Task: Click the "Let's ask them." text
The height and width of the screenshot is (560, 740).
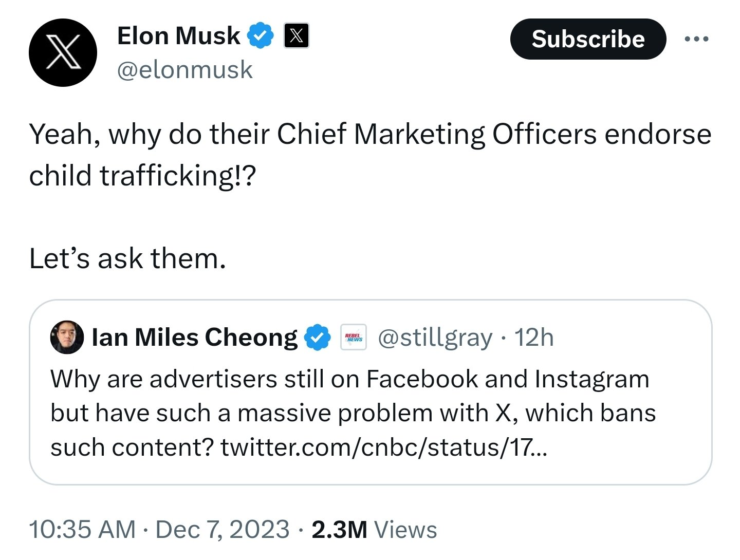Action: click(127, 258)
